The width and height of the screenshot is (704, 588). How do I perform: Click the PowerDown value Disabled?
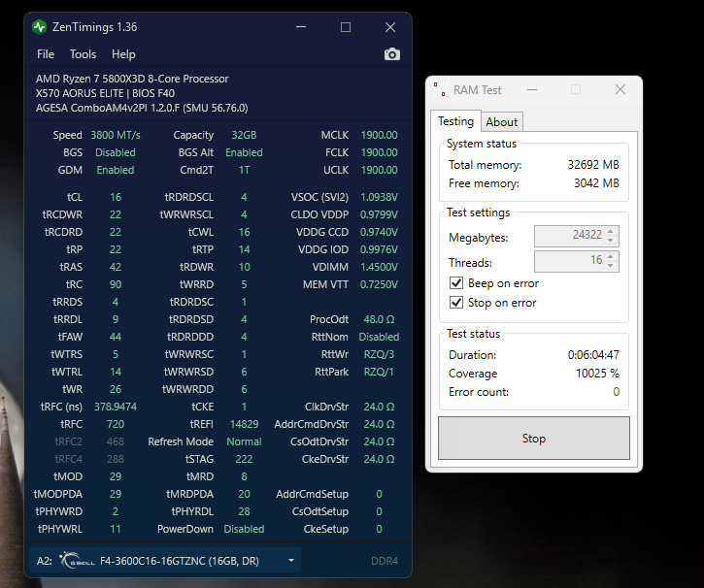(x=244, y=529)
